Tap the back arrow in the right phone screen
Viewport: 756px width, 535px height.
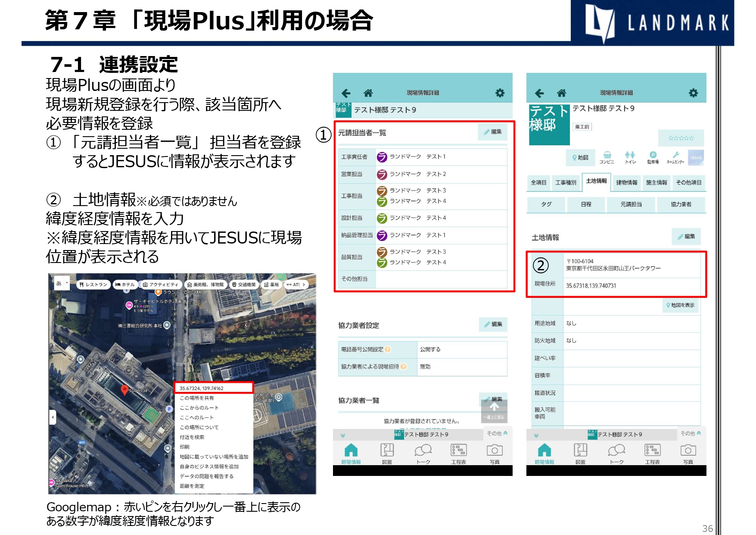pos(539,93)
